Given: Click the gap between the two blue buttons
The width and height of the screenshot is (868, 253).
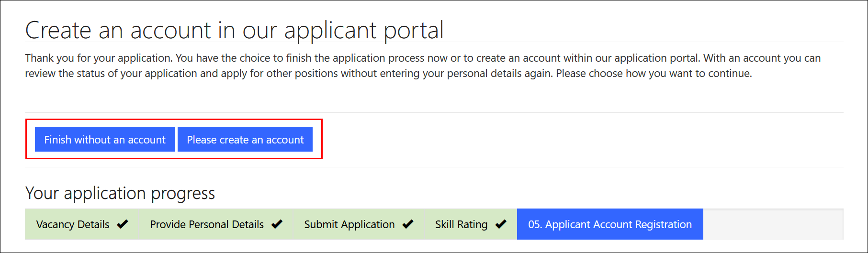Looking at the screenshot, I should [176, 139].
